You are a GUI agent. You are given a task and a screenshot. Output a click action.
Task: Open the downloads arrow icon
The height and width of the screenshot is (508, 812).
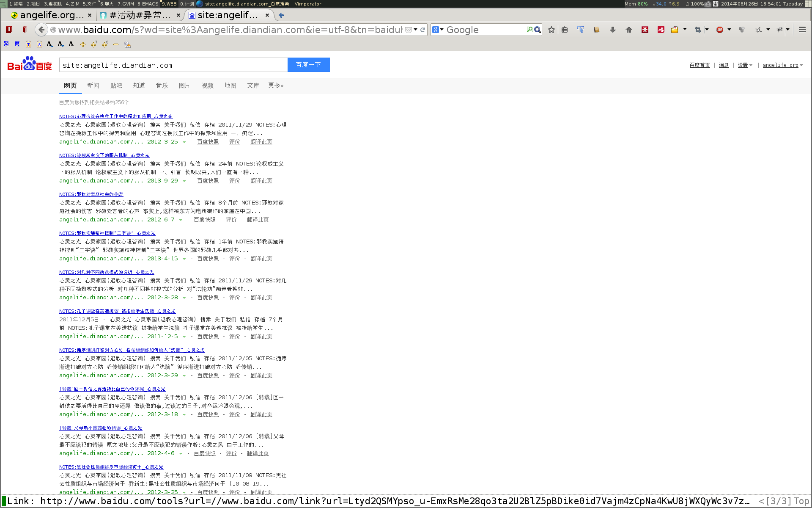pyautogui.click(x=612, y=30)
